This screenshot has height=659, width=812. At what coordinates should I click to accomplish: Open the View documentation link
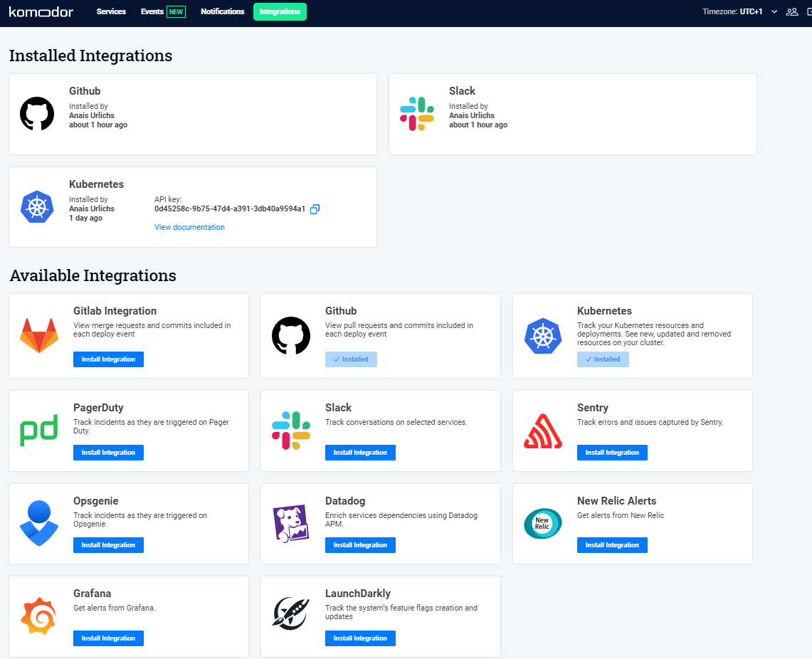point(189,227)
